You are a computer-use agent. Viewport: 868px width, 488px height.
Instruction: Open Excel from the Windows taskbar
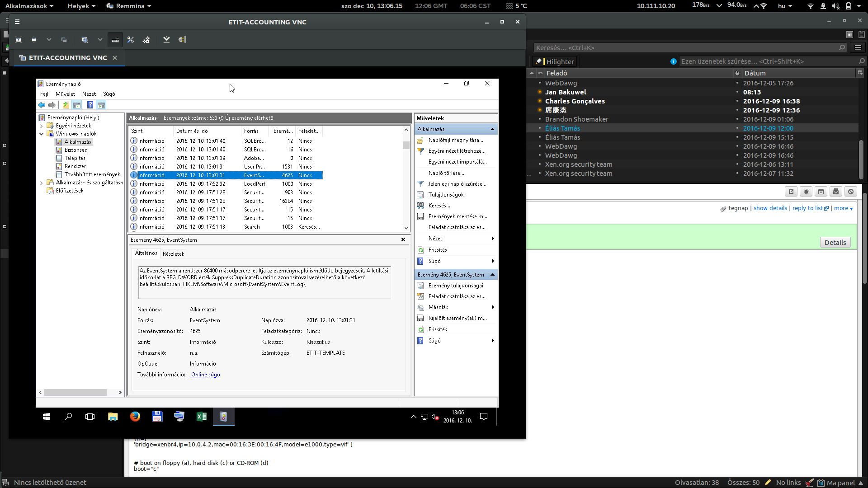[201, 417]
